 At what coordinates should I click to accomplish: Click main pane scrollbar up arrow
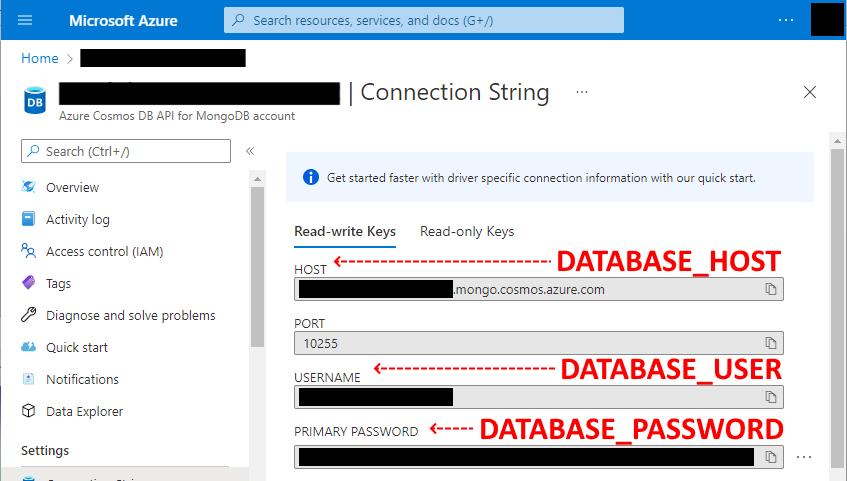pos(837,141)
